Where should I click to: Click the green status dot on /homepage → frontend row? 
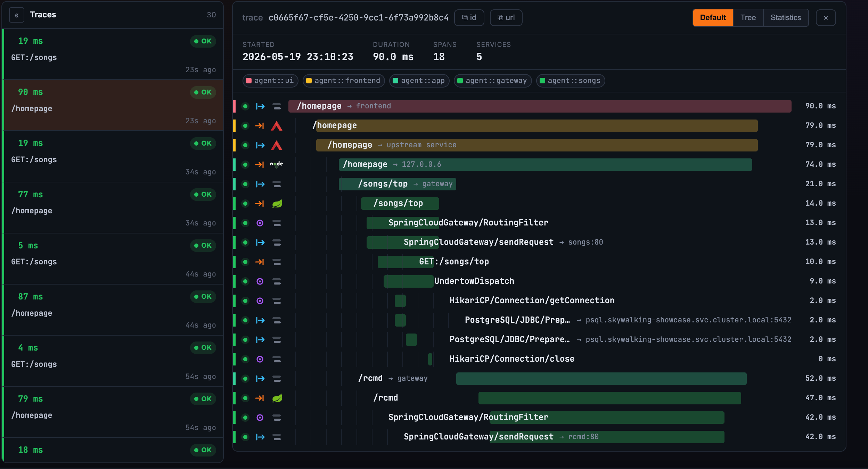click(245, 106)
